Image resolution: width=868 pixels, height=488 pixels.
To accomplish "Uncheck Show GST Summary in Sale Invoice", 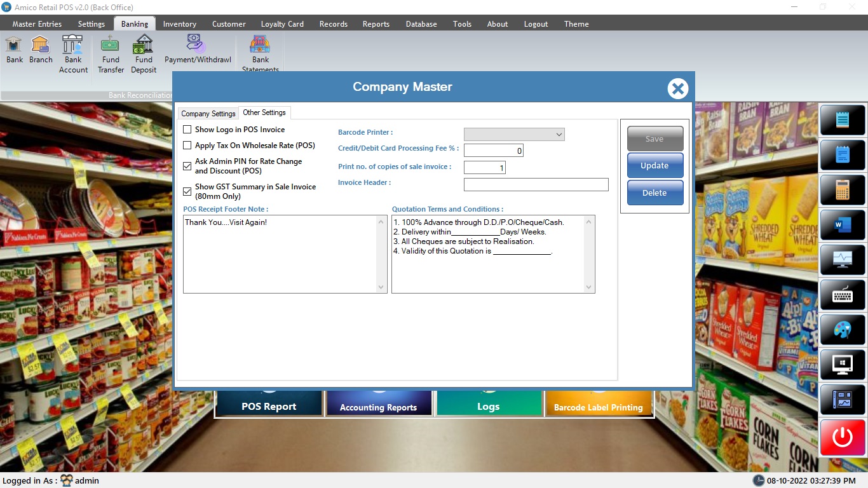I will tap(187, 191).
